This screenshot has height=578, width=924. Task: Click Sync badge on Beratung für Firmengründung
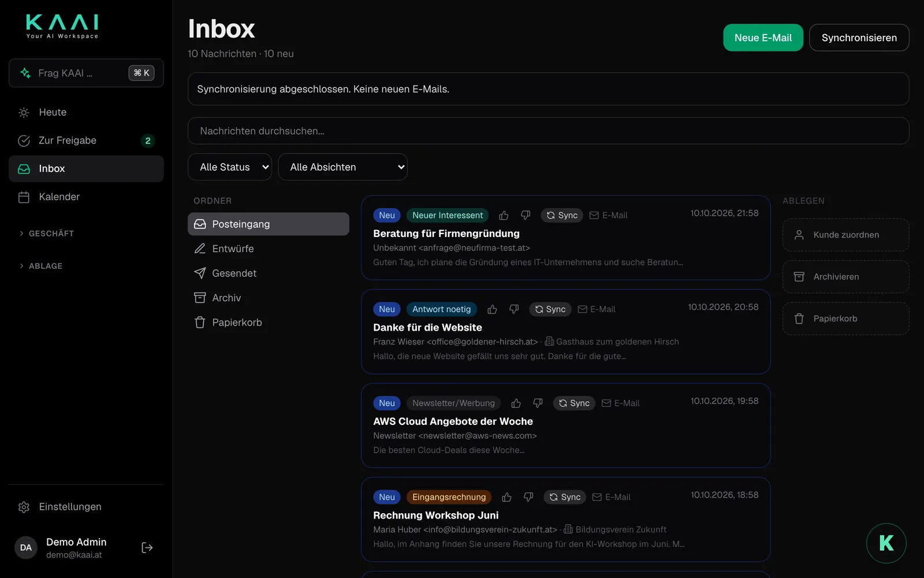[x=562, y=215]
